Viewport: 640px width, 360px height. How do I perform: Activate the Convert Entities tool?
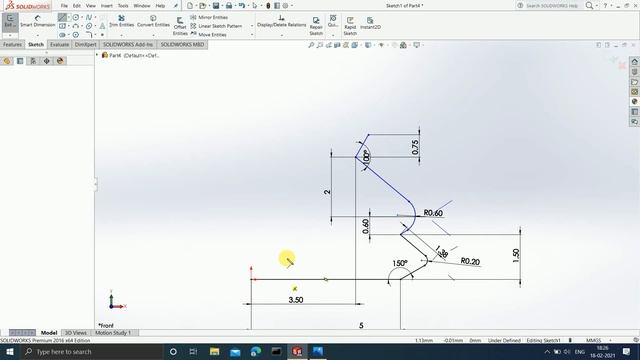tap(153, 21)
